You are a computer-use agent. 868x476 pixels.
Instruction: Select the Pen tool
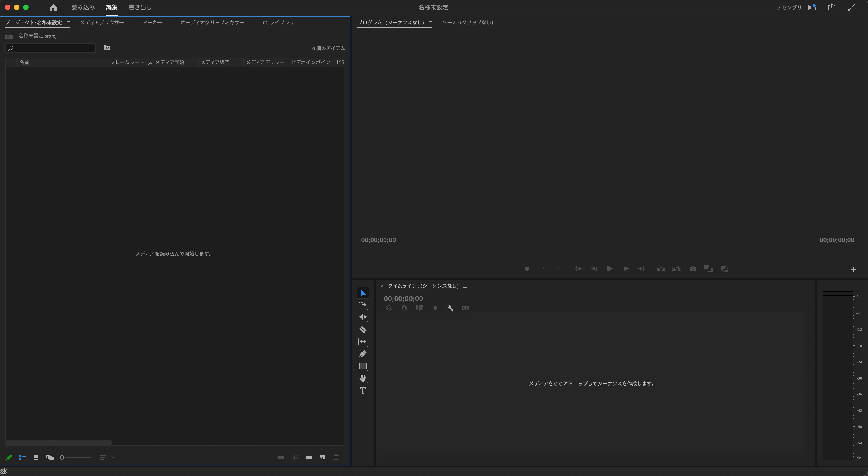pos(362,354)
